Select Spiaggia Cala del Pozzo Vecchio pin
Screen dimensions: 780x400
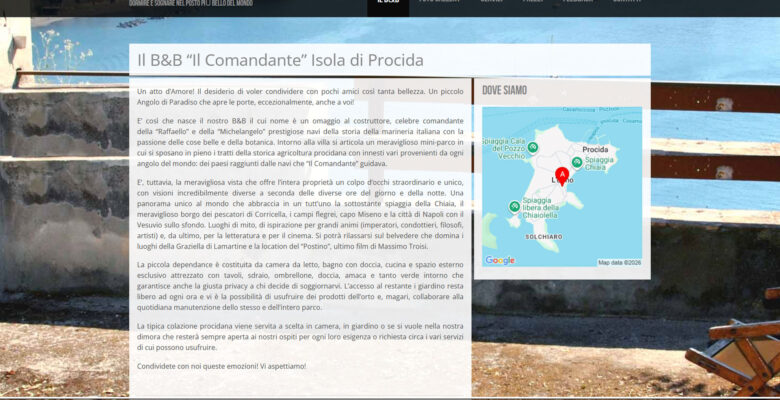click(533, 147)
